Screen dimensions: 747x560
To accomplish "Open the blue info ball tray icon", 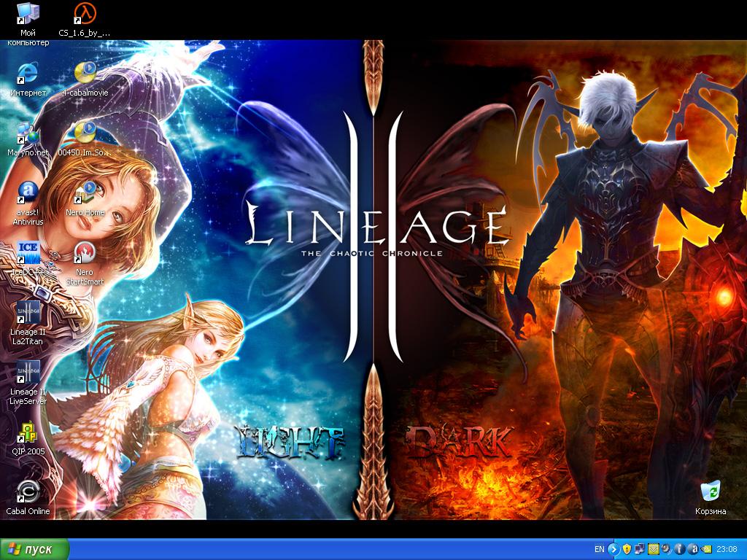I will pos(680,549).
